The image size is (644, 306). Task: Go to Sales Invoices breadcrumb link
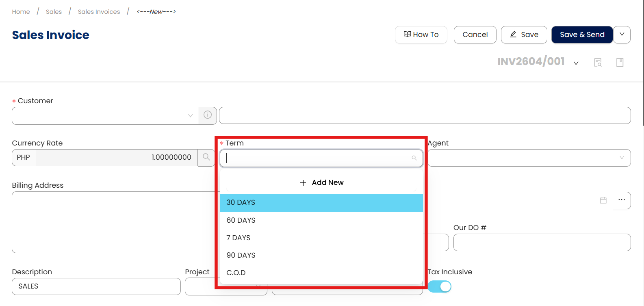tap(99, 12)
